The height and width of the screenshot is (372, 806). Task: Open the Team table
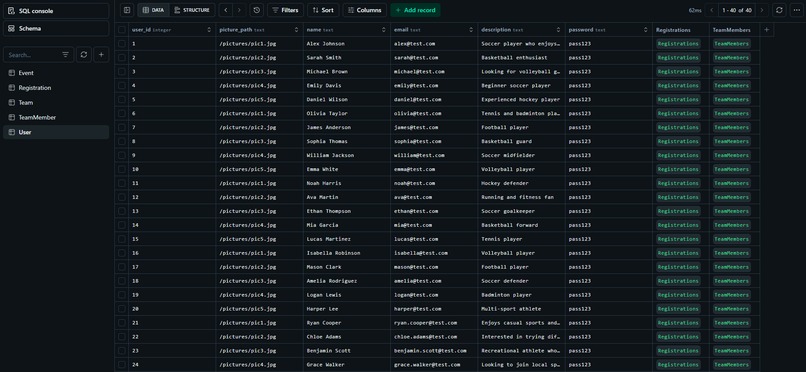click(x=56, y=103)
